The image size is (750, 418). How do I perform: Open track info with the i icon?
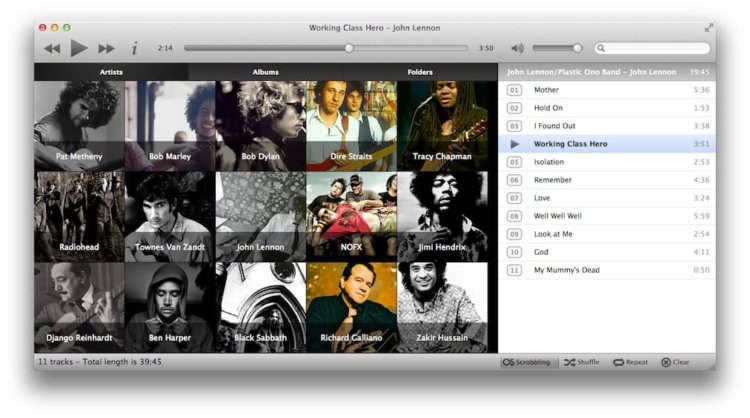[x=134, y=48]
